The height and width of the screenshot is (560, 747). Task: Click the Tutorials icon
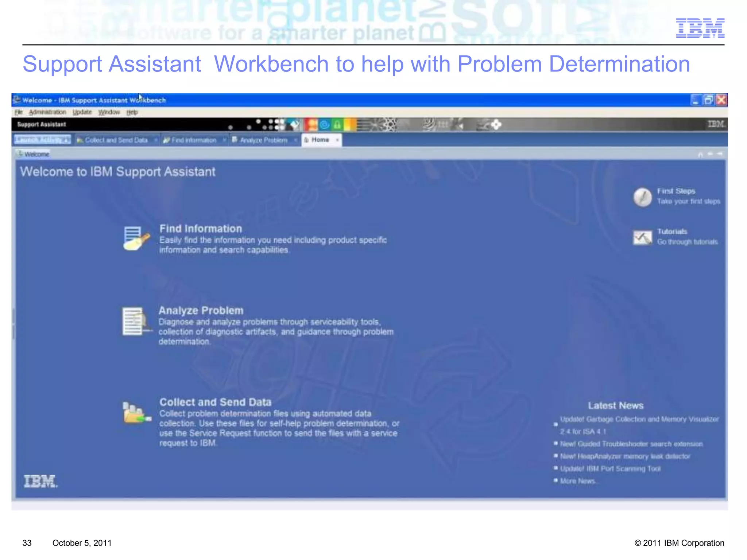pyautogui.click(x=642, y=238)
